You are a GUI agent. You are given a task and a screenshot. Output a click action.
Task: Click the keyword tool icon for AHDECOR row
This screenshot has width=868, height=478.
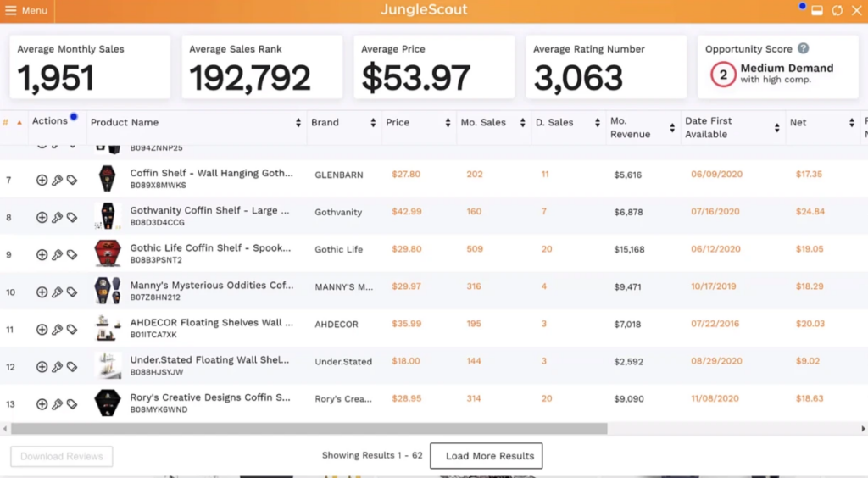click(x=57, y=330)
